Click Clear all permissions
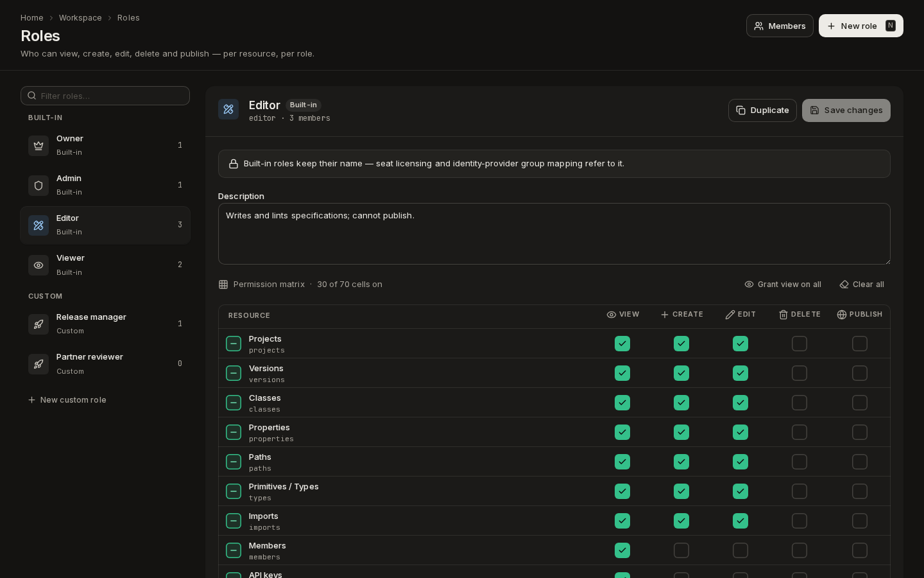The width and height of the screenshot is (924, 578). 862,285
